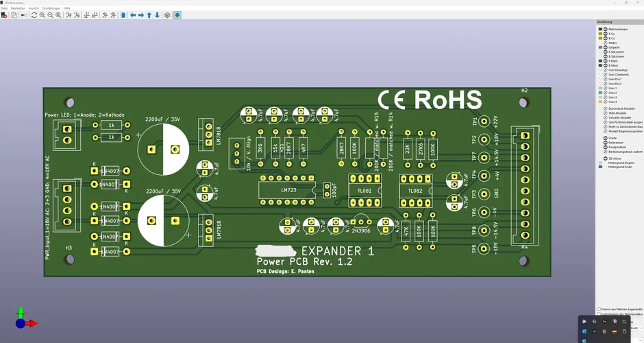Move board left with blue left arrow
This screenshot has width=644, height=343.
133,15
